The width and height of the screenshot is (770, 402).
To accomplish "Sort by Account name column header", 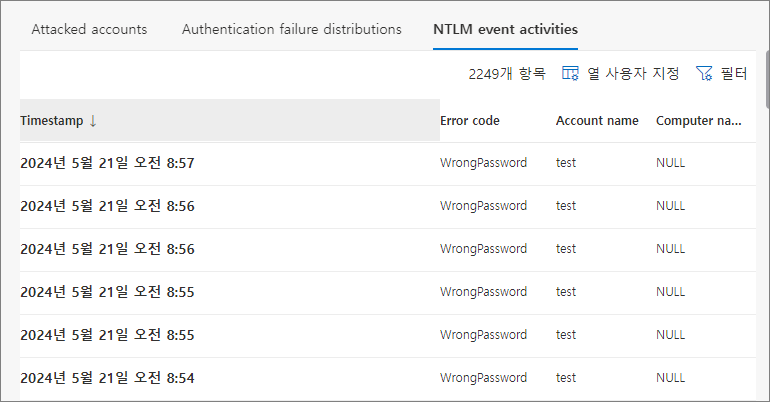I will pos(597,121).
